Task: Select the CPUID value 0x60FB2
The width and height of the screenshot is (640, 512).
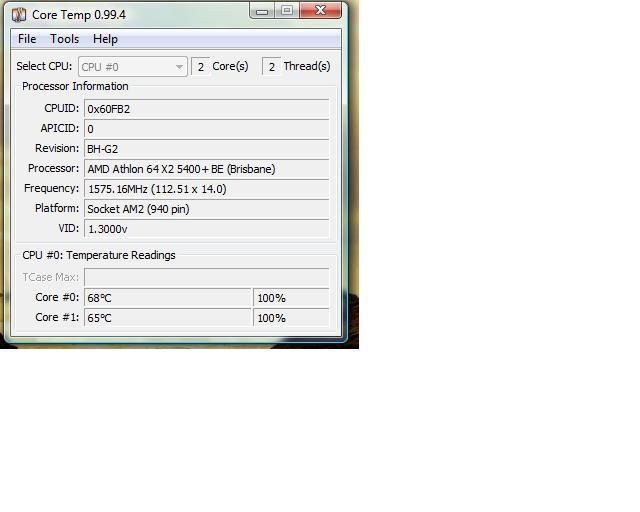Action: pos(207,109)
